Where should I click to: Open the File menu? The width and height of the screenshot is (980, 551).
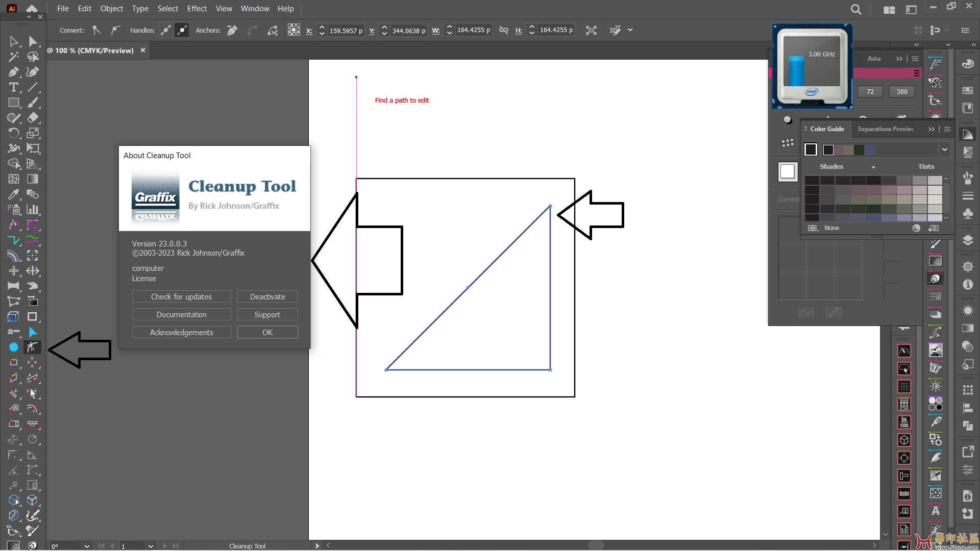(x=63, y=9)
